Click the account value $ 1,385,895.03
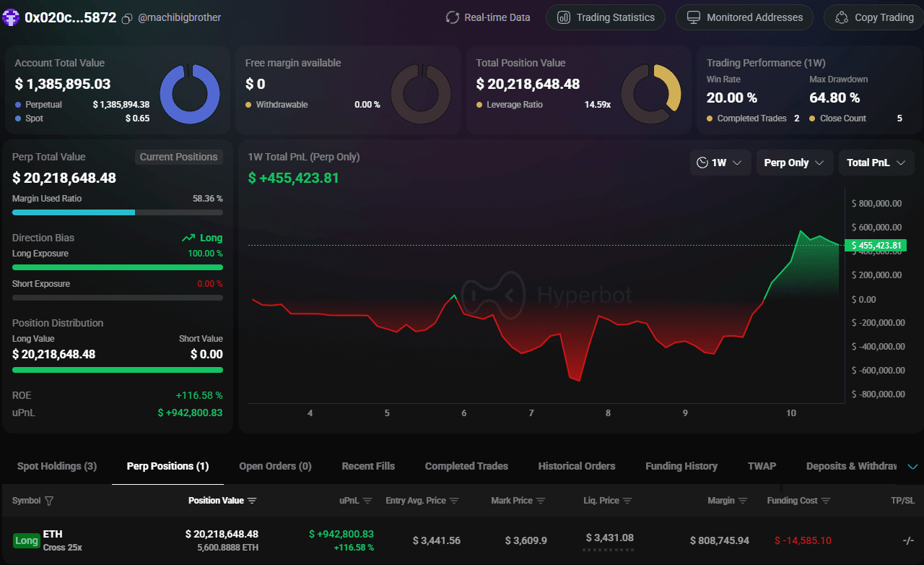924x565 pixels. pos(63,84)
